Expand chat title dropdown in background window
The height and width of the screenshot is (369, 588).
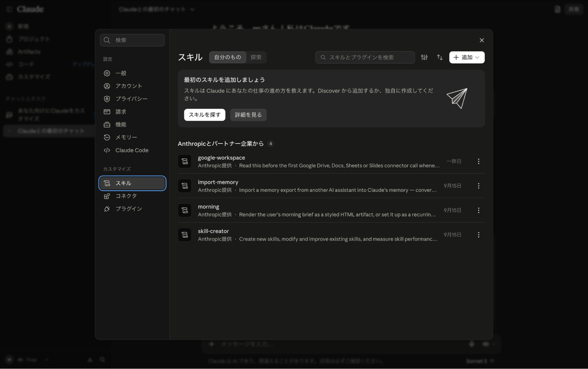coord(192,9)
